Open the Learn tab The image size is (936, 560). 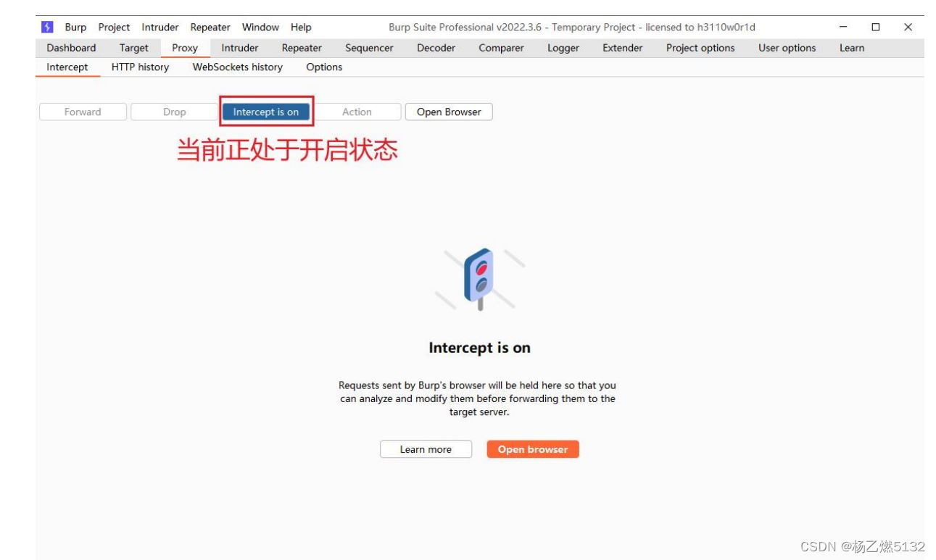[852, 48]
